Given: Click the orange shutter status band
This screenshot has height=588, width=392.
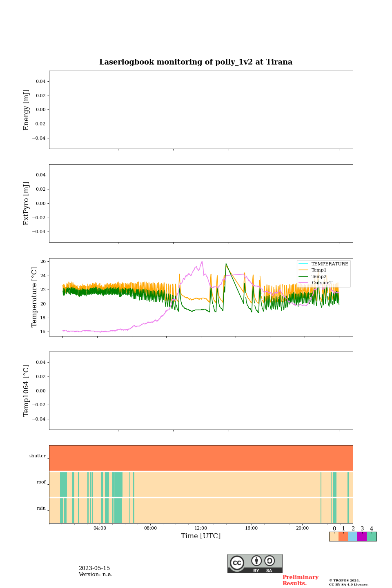Looking at the screenshot, I should click(x=201, y=458).
